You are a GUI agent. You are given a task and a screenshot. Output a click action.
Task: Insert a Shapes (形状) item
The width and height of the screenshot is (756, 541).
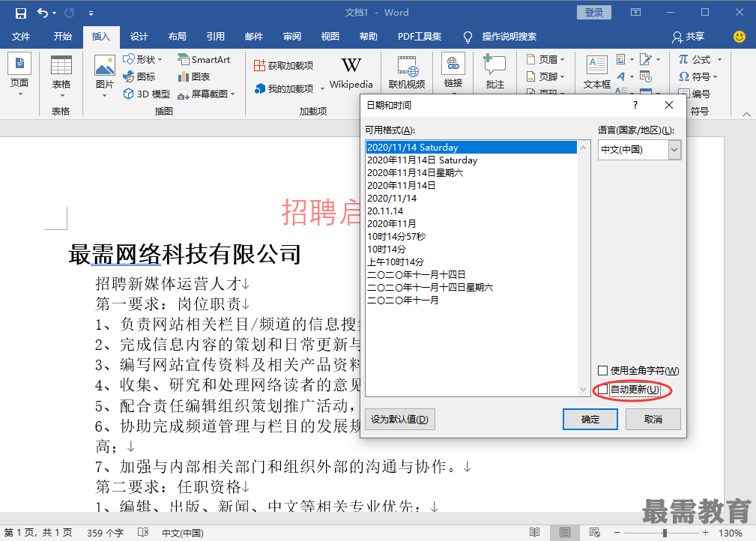(142, 59)
